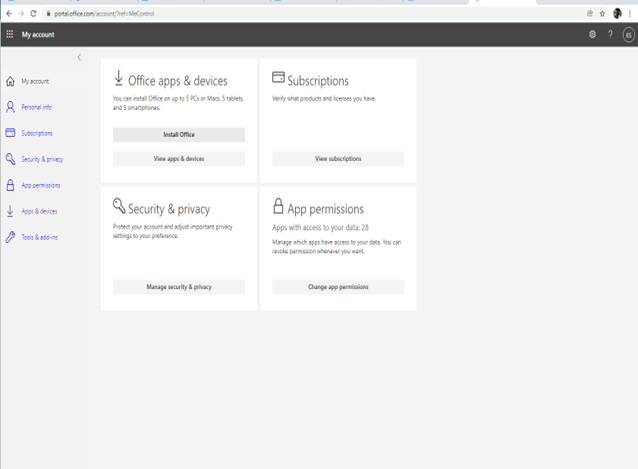This screenshot has height=469, width=638.
Task: Open the settings gear in header
Action: [x=592, y=35]
